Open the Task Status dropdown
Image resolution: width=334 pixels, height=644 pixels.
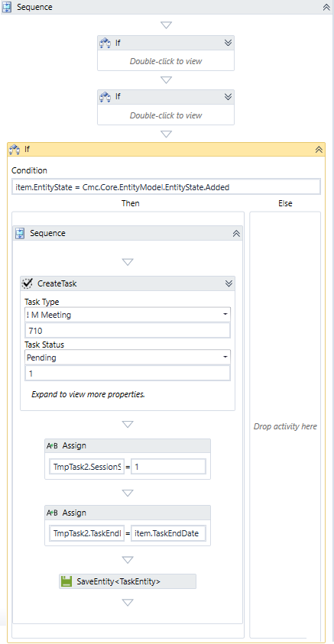225,358
